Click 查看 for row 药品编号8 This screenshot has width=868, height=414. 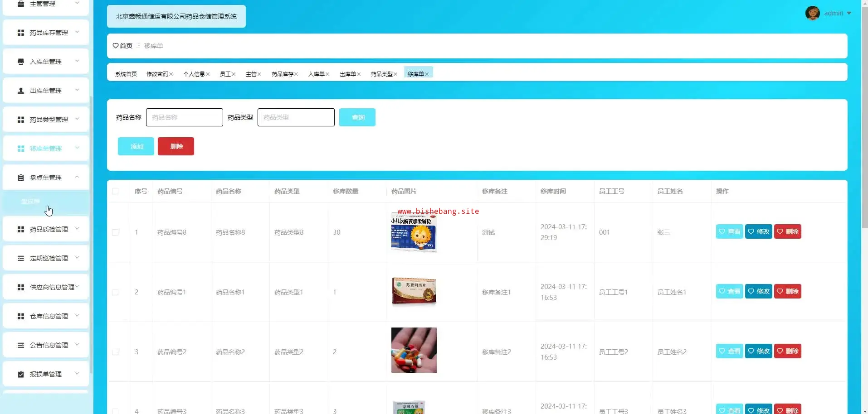[729, 231]
